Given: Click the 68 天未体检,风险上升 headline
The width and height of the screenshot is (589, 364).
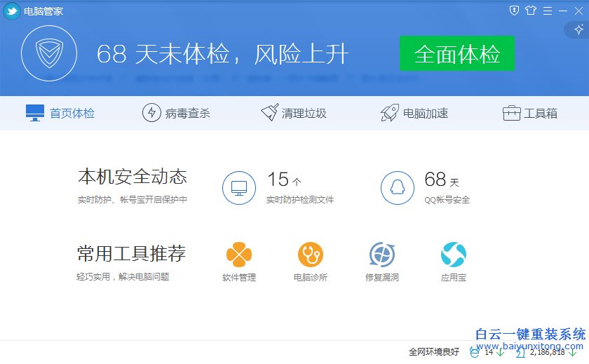Looking at the screenshot, I should (222, 54).
